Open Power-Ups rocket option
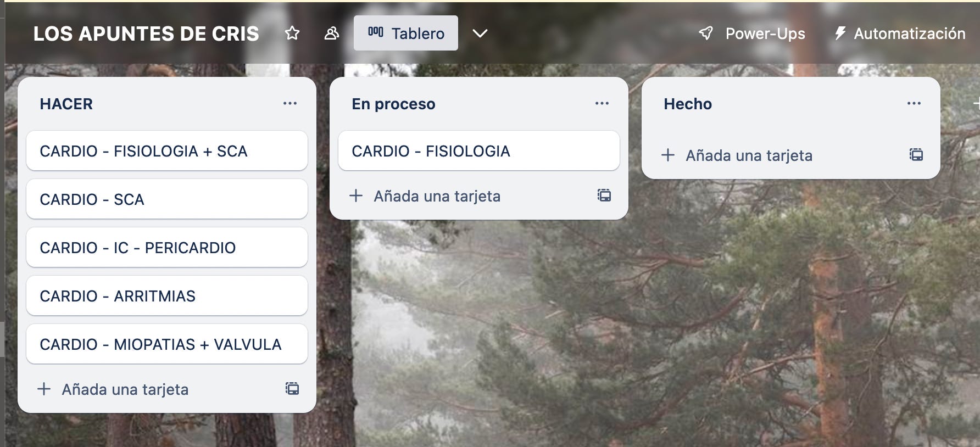 (x=752, y=33)
